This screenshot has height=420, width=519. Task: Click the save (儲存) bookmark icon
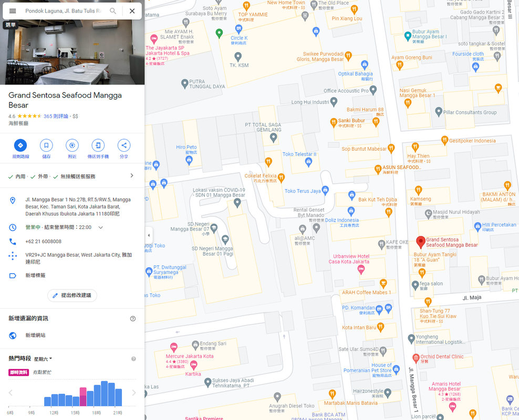pyautogui.click(x=46, y=145)
